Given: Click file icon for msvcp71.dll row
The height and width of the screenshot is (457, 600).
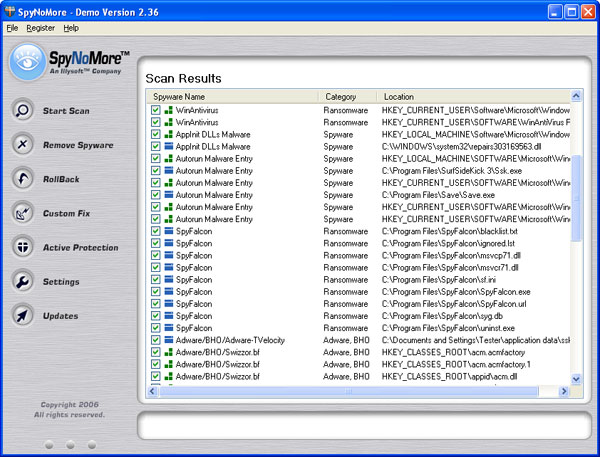Looking at the screenshot, I should (x=169, y=255).
